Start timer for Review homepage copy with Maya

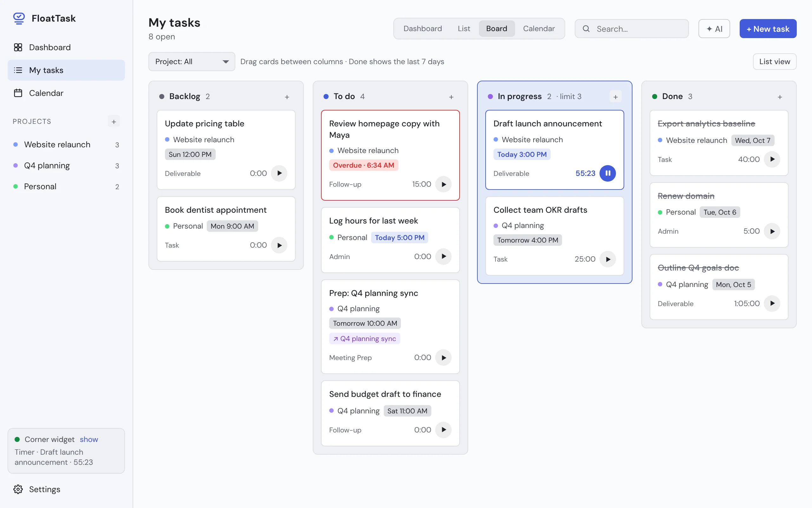pos(443,184)
